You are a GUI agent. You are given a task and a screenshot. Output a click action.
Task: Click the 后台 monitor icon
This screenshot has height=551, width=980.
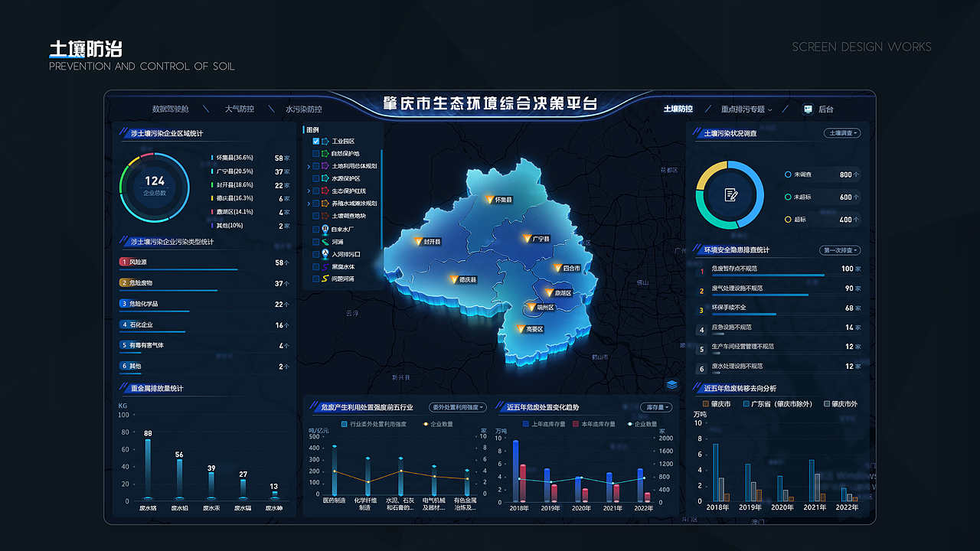tap(808, 109)
